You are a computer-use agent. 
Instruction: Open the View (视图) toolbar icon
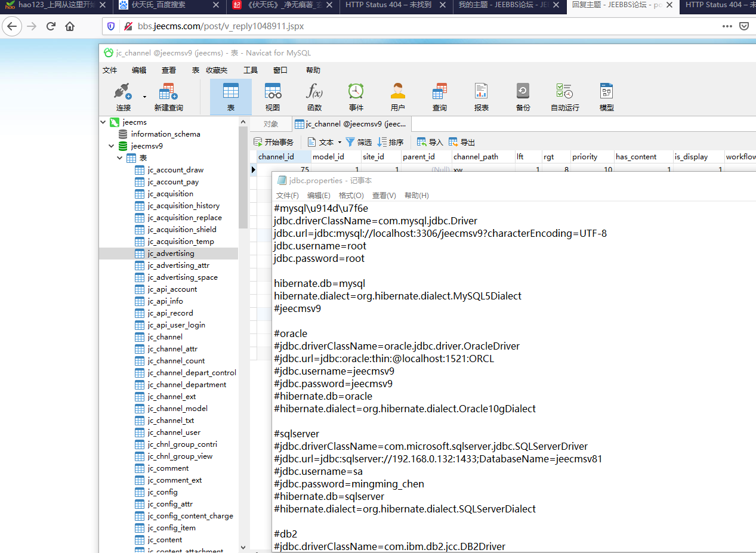click(x=273, y=97)
